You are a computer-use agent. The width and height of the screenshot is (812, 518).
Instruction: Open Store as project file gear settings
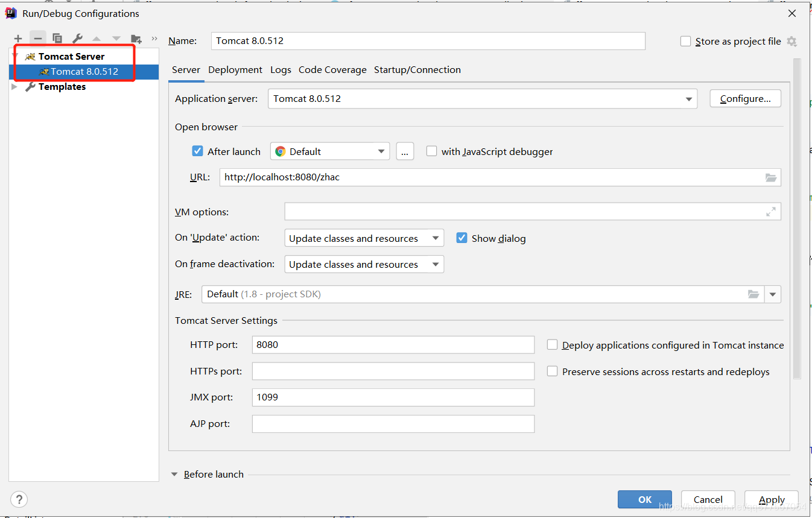click(x=792, y=42)
